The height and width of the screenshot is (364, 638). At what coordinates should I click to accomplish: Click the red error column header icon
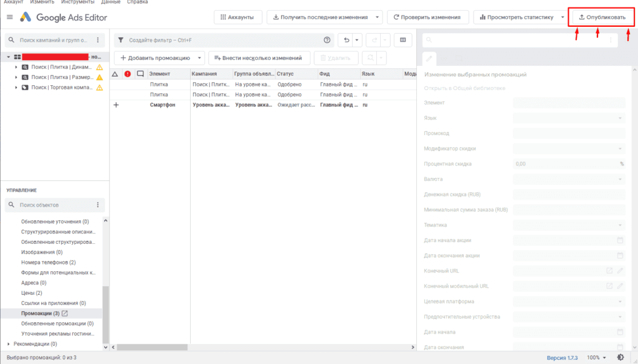click(128, 74)
